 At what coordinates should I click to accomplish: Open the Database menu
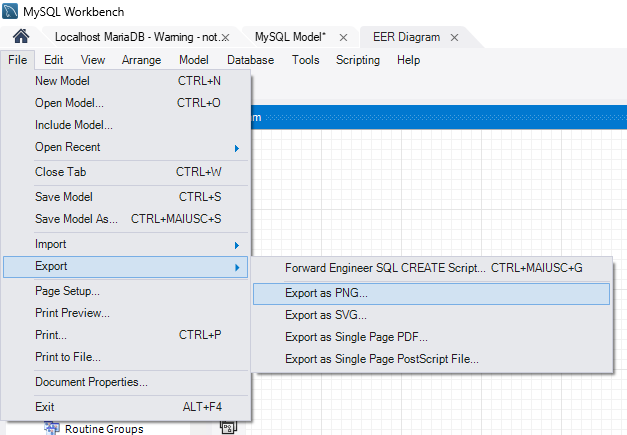(x=250, y=60)
